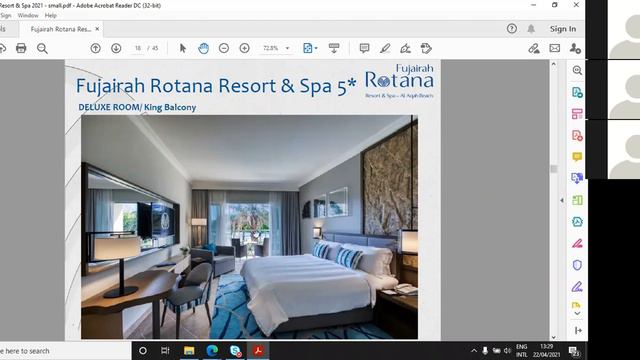Viewport: 640px width, 360px height.
Task: Open the Sign menu
Action: click(6, 16)
